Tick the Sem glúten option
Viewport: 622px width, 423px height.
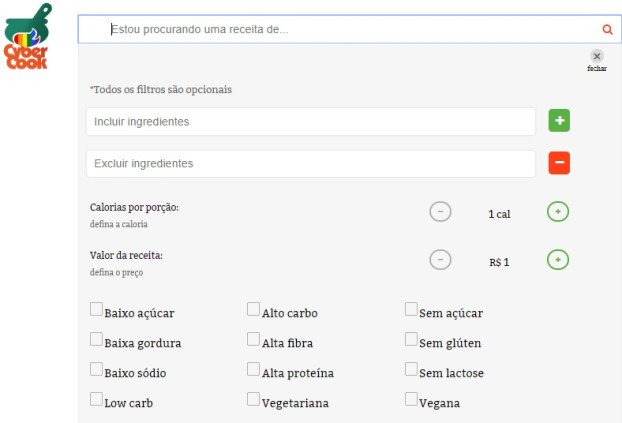click(412, 340)
